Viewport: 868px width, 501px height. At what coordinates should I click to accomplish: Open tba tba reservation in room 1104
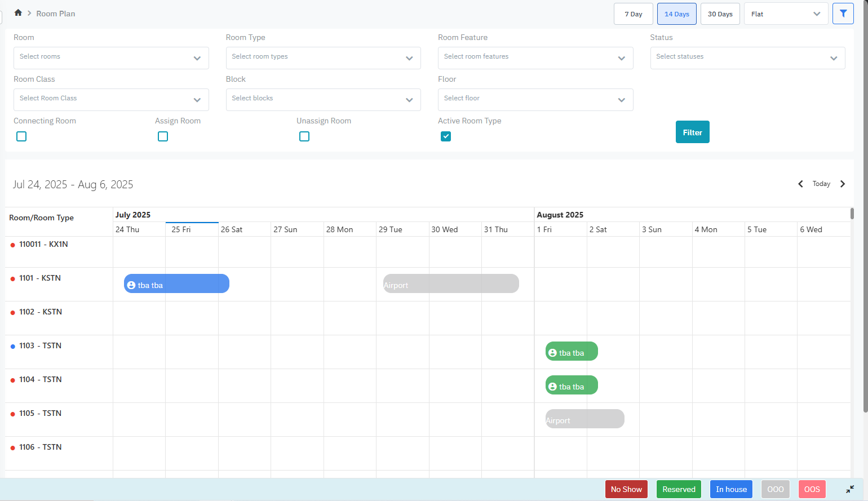(x=571, y=385)
